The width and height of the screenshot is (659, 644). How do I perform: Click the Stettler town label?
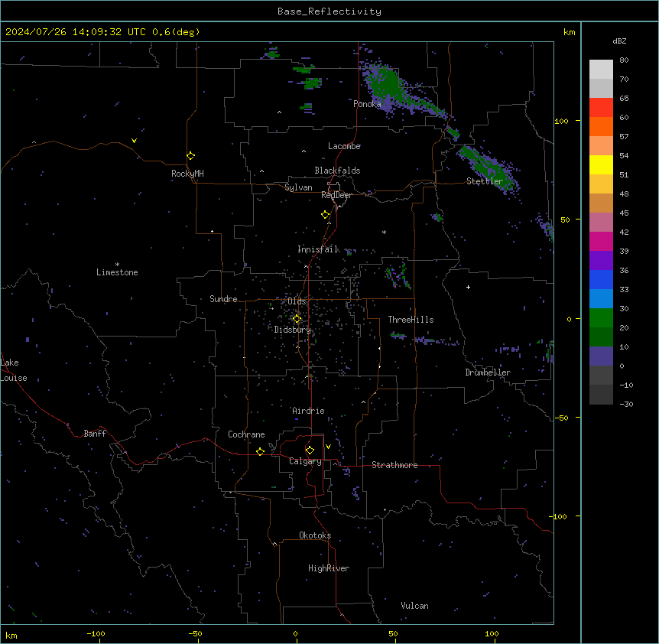tap(485, 181)
